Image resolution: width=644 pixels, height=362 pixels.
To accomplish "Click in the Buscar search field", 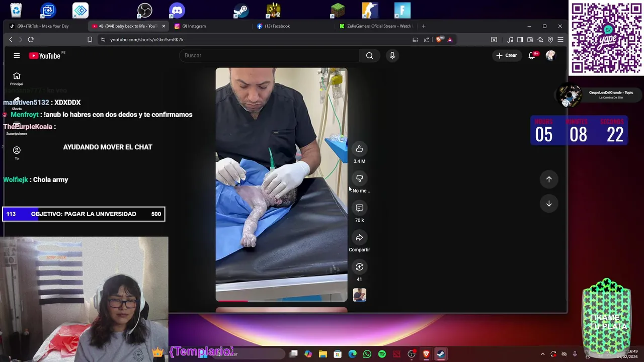I will [269, 55].
